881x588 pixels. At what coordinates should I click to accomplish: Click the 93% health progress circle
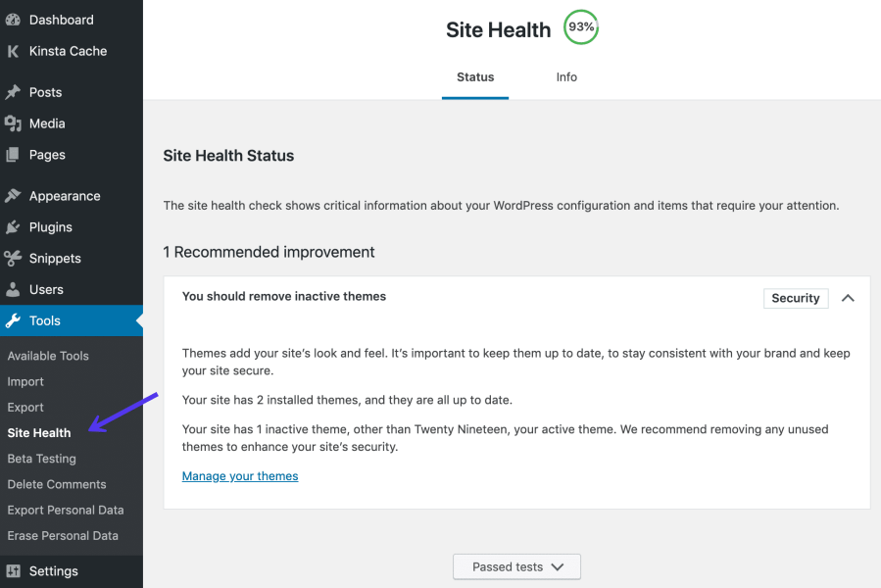pos(581,27)
